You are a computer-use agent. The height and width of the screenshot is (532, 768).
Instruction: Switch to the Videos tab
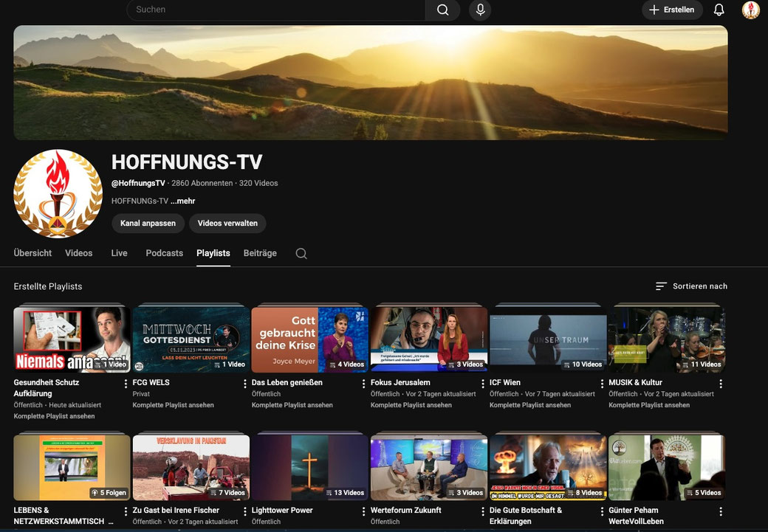(x=78, y=253)
